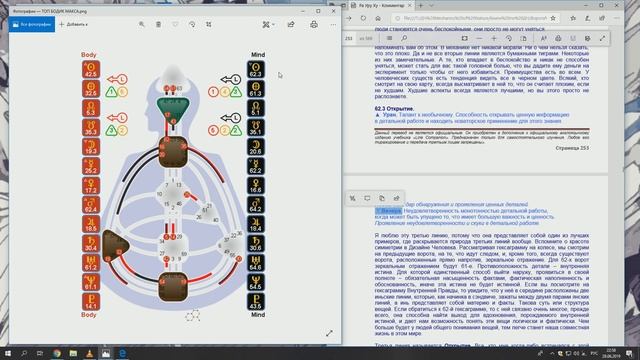Viewport: 640px width, 360px height.
Task: Expand the 'Edit & Create' dropdown in Photos
Action: point(268,24)
